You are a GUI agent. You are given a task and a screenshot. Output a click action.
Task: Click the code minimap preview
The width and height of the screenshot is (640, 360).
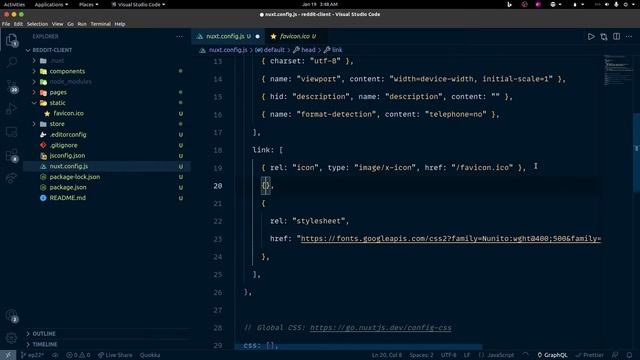pos(617,69)
